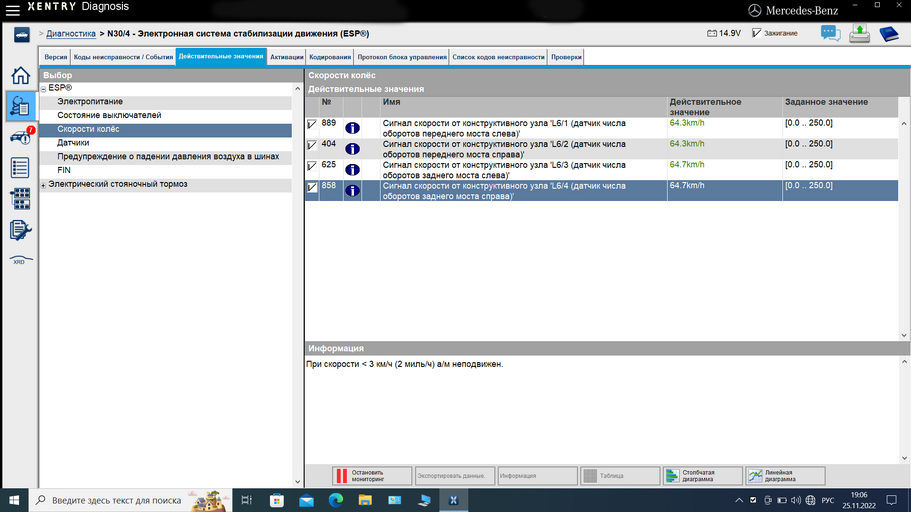Click the Windows taskbar search field

pyautogui.click(x=131, y=500)
